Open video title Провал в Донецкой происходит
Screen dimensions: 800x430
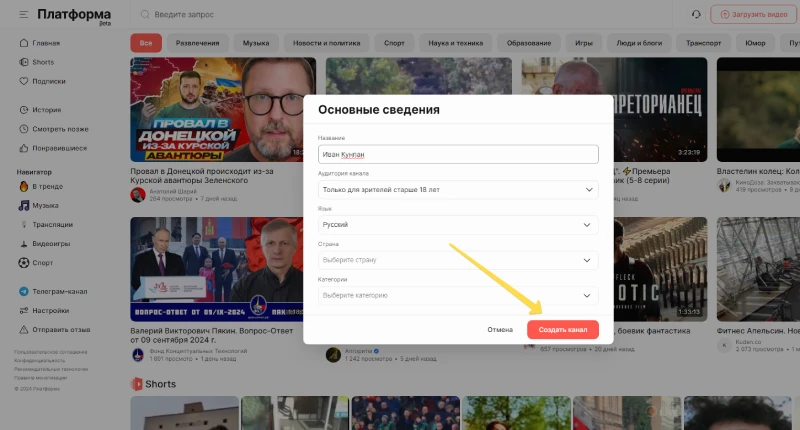[x=202, y=175]
